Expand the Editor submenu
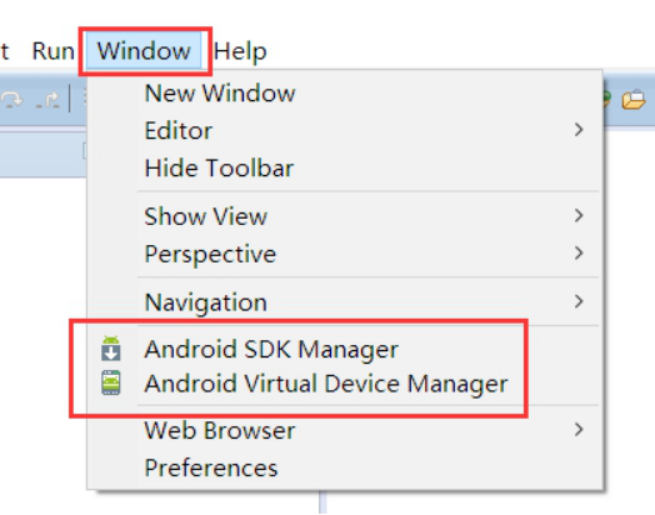This screenshot has width=655, height=515. pos(345,130)
